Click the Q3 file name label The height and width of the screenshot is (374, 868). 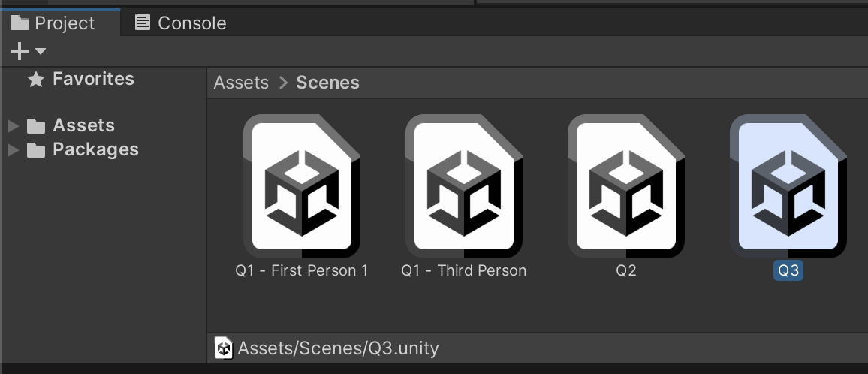788,271
